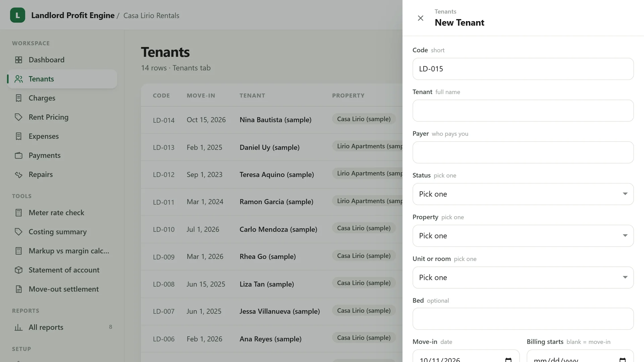Click the All reports chart icon
Image resolution: width=644 pixels, height=362 pixels.
tap(19, 327)
